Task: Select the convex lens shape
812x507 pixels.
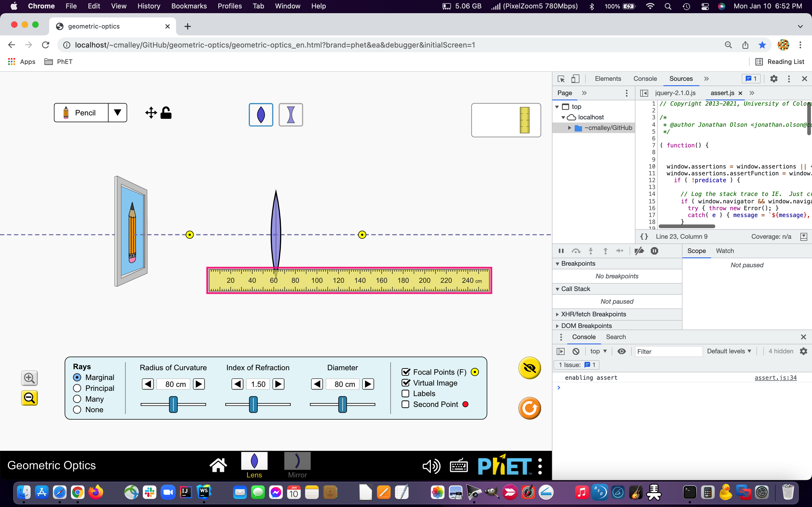Action: pos(261,114)
